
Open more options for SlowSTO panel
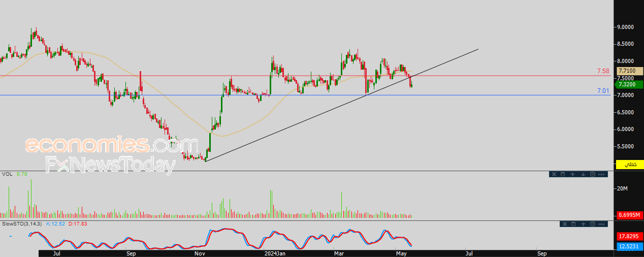pyautogui.click(x=601, y=224)
